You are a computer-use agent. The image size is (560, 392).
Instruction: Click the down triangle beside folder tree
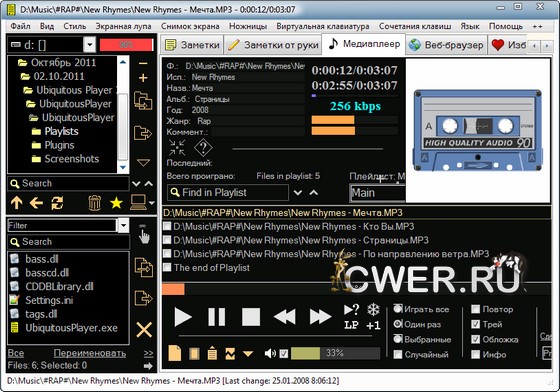click(x=143, y=163)
